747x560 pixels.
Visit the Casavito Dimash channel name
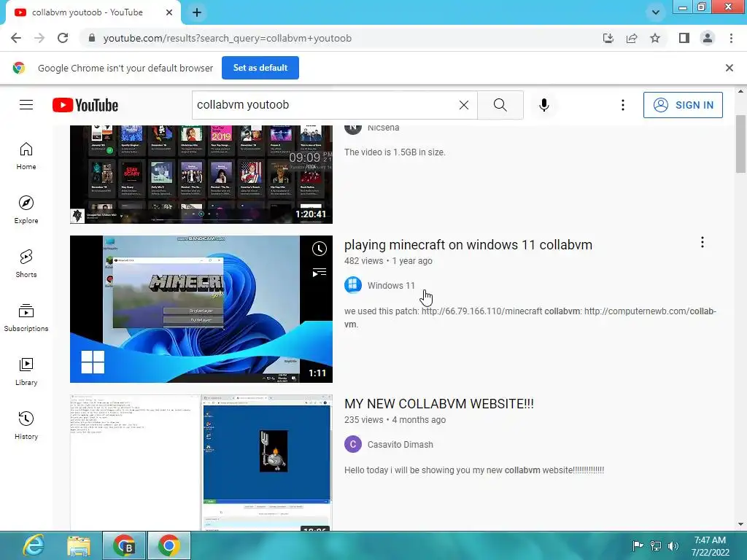(x=400, y=444)
